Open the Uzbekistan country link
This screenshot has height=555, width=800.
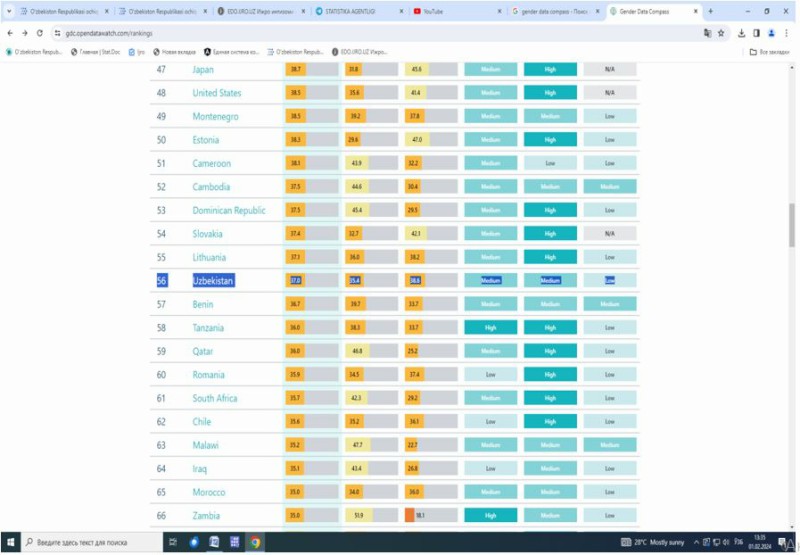213,281
